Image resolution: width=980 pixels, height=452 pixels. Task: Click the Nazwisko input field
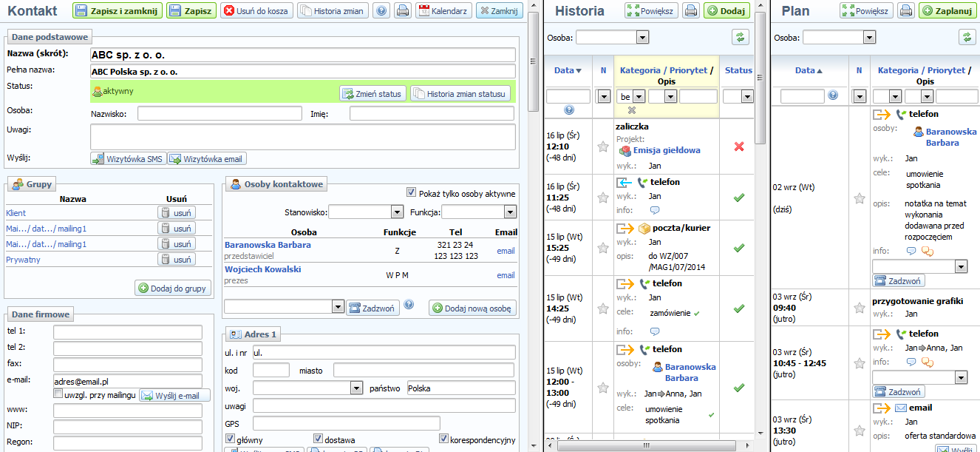(220, 114)
